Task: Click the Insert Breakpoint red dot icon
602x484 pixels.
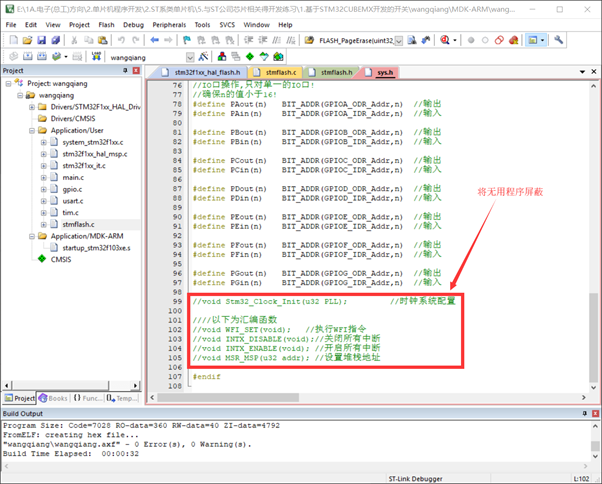Action: pos(470,41)
